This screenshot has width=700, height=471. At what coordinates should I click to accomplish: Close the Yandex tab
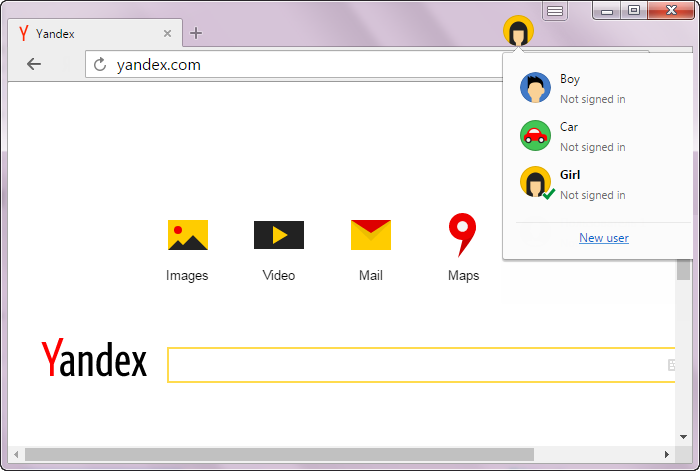pyautogui.click(x=167, y=33)
